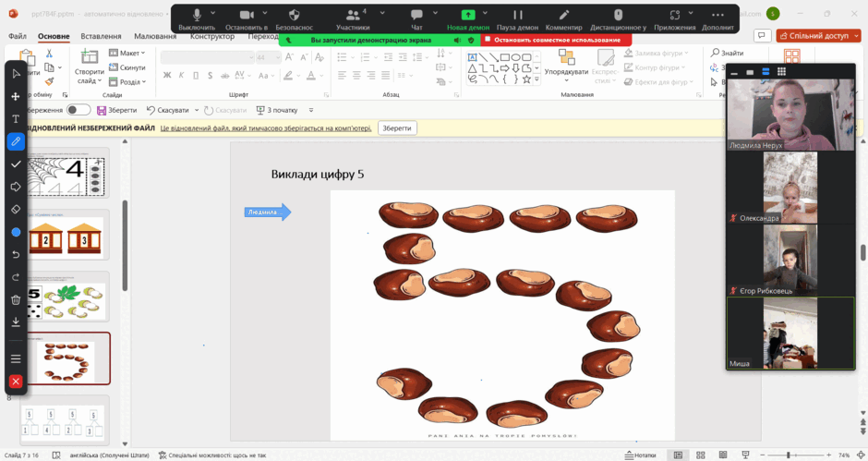Open the Спільний доступ share button
Screen dimensions: 868x461
tap(818, 36)
